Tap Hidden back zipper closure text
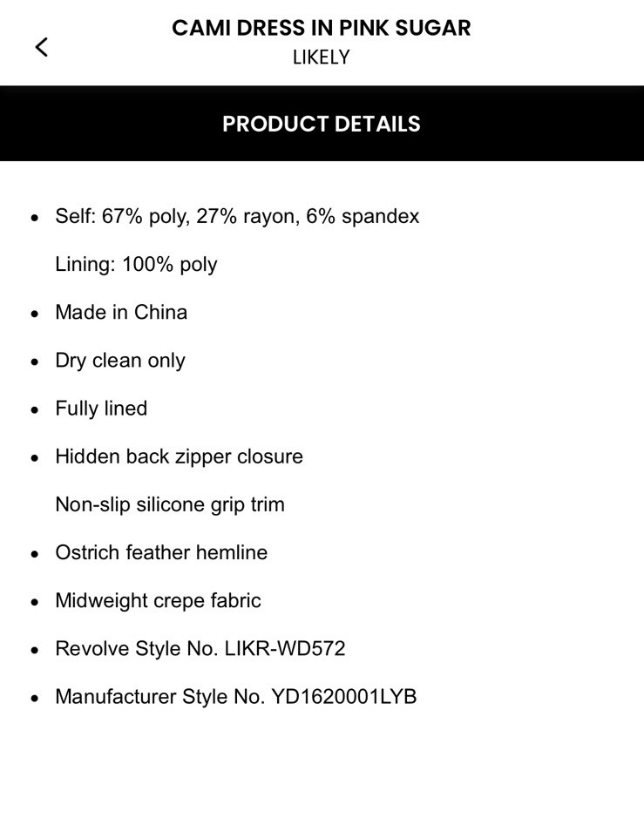 tap(179, 456)
